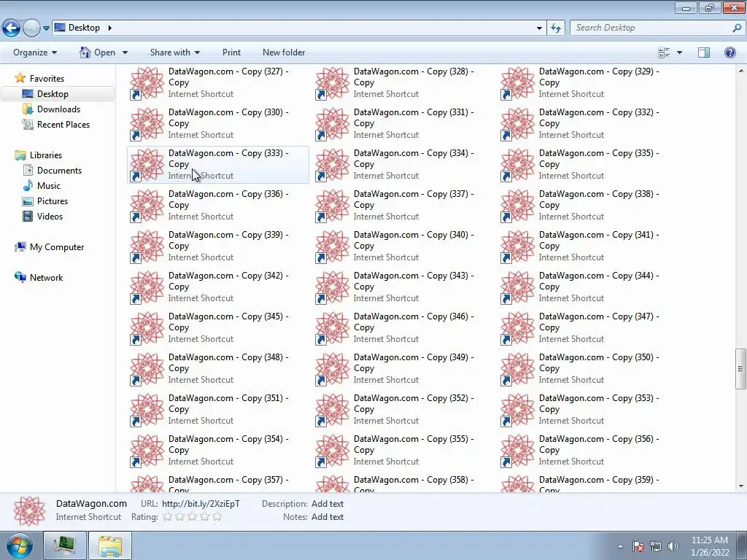Select Desktop in Favorites
Image resolution: width=747 pixels, height=560 pixels.
click(53, 94)
